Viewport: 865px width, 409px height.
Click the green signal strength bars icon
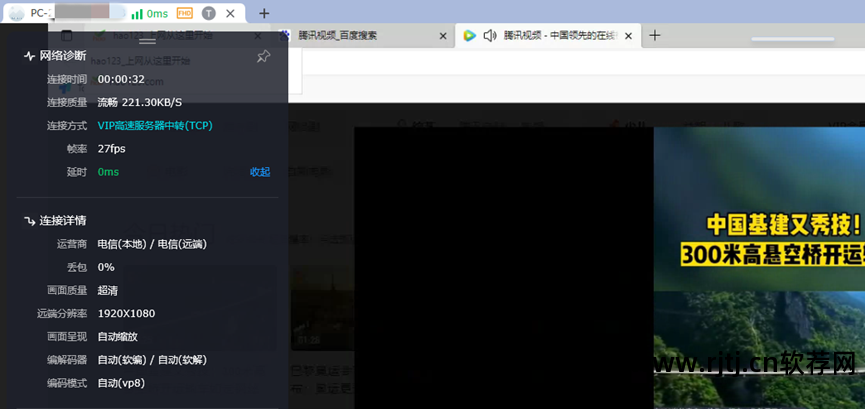click(x=136, y=13)
